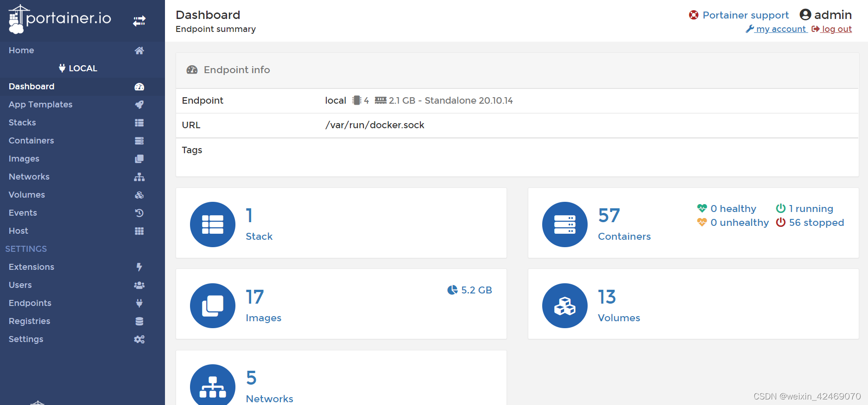Open the 5 Networks tile
This screenshot has height=405, width=868.
(x=341, y=378)
